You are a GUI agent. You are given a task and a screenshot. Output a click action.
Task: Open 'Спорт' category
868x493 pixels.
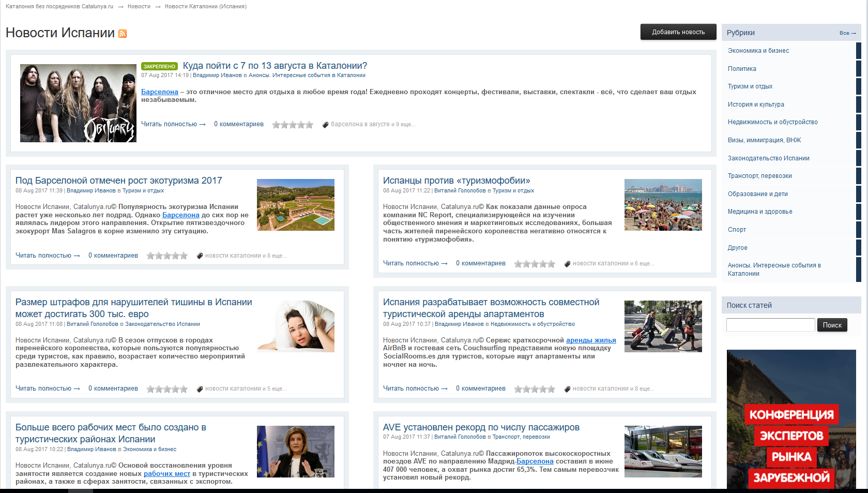coord(737,230)
